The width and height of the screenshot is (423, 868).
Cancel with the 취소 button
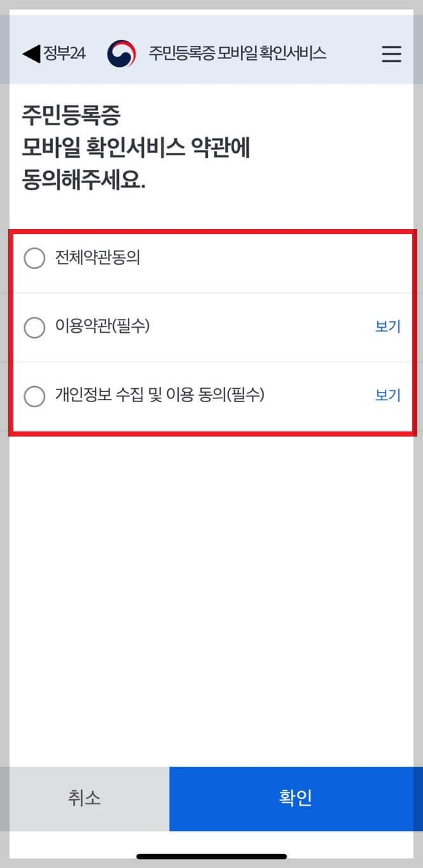click(84, 799)
